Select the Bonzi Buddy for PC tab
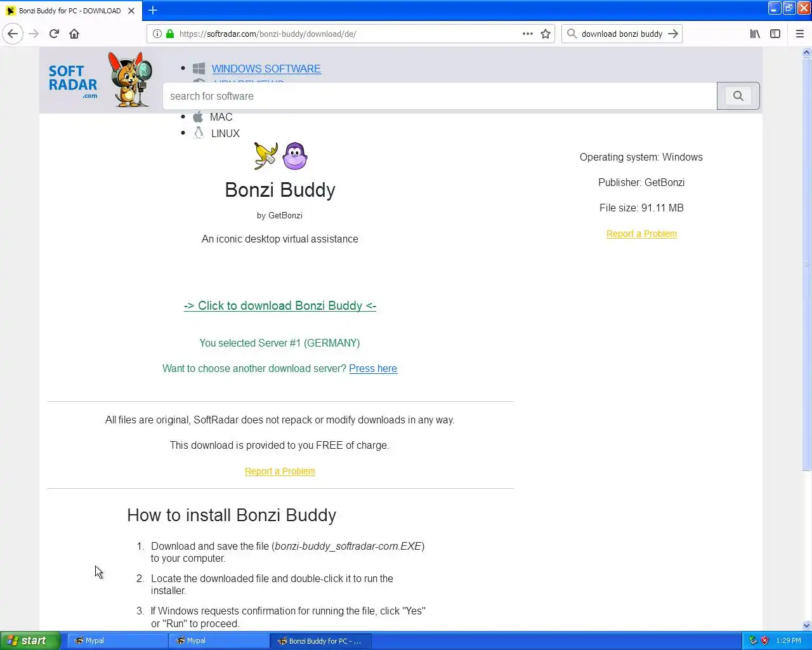Viewport: 812px width, 650px height. (70, 11)
